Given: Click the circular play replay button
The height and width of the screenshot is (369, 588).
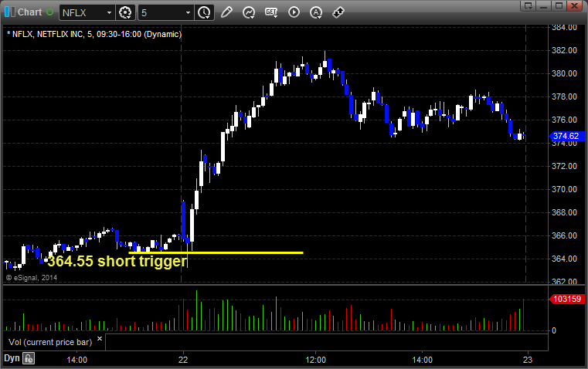Looking at the screenshot, I should click(x=294, y=12).
